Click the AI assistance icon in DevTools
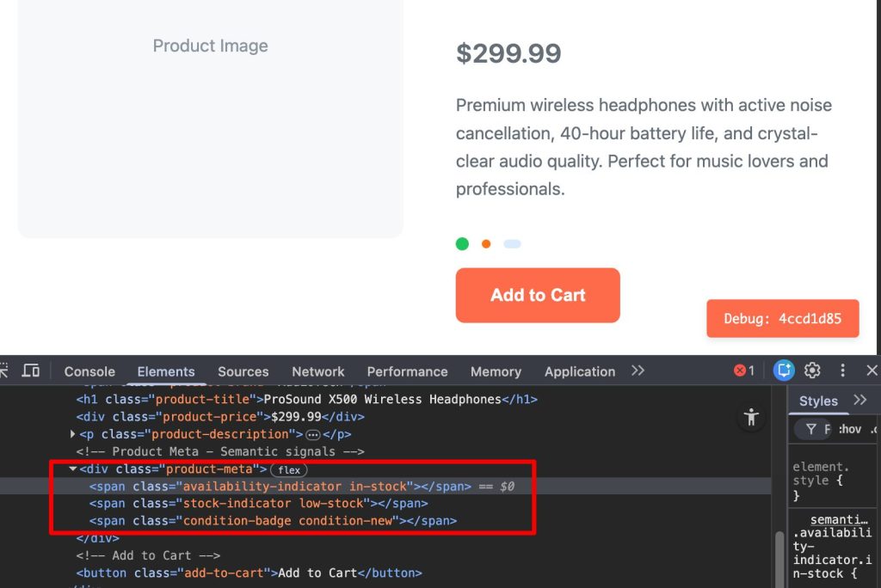This screenshot has height=588, width=881. (783, 371)
